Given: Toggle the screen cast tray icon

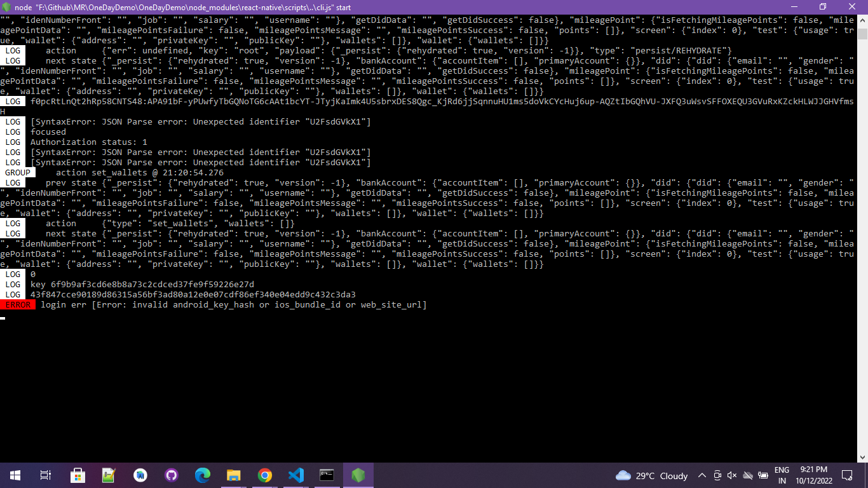Looking at the screenshot, I should (717, 475).
